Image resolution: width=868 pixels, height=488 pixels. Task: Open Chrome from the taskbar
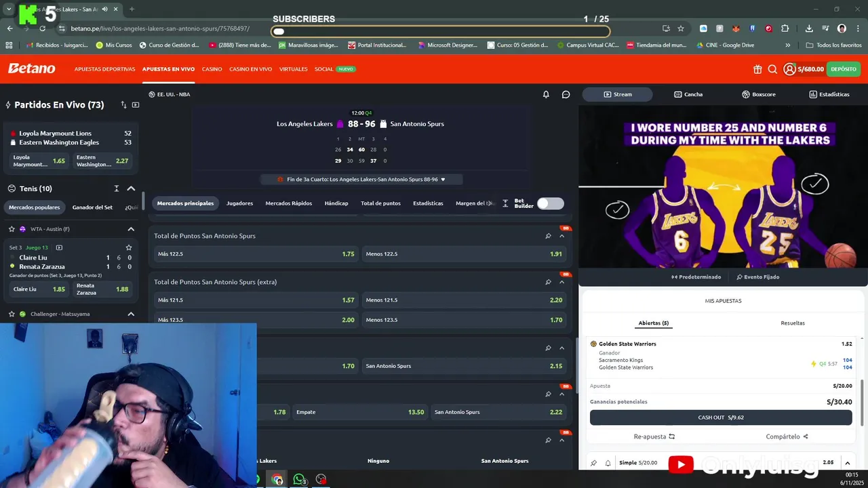point(277,479)
